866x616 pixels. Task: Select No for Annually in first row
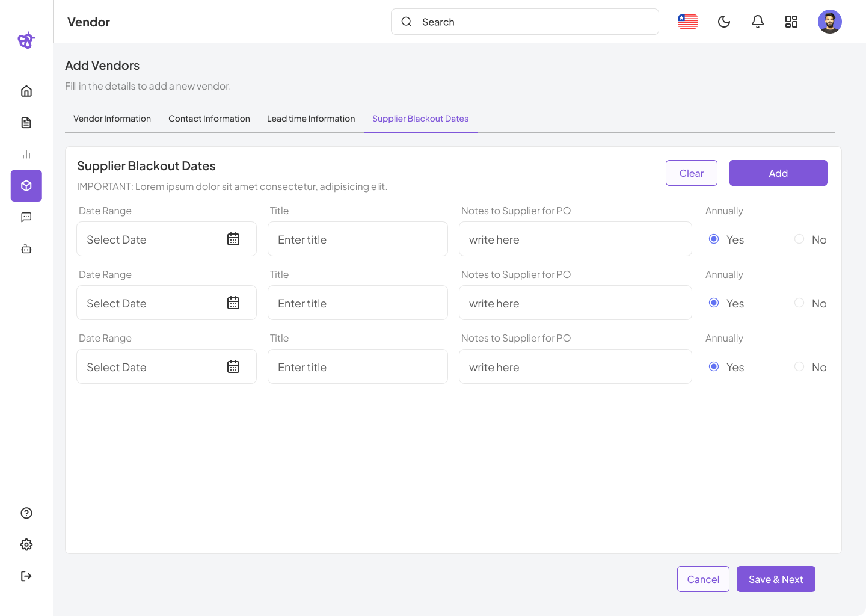[799, 239]
